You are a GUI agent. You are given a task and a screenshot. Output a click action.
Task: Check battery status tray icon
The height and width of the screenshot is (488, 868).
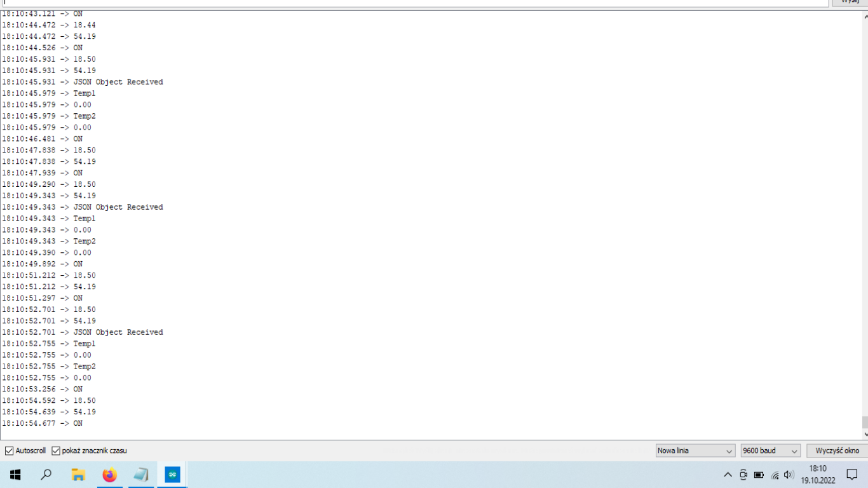759,475
